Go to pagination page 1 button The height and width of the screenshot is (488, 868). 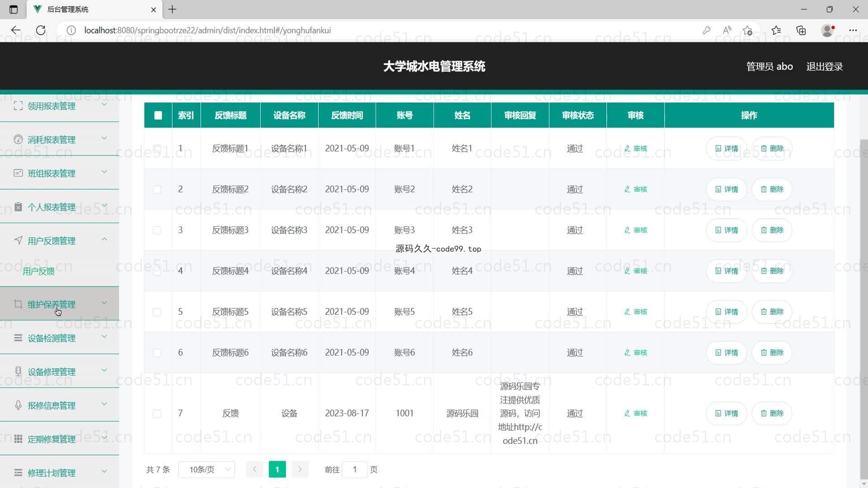277,469
